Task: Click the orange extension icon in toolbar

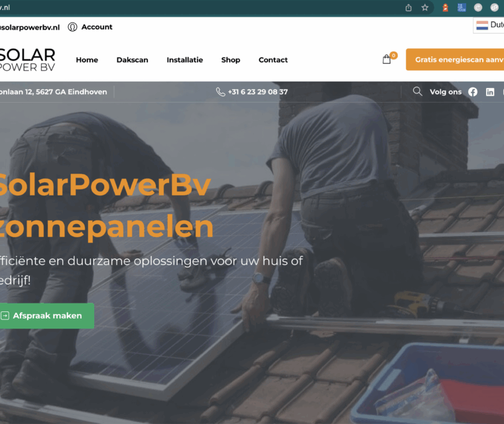Action: (x=445, y=7)
